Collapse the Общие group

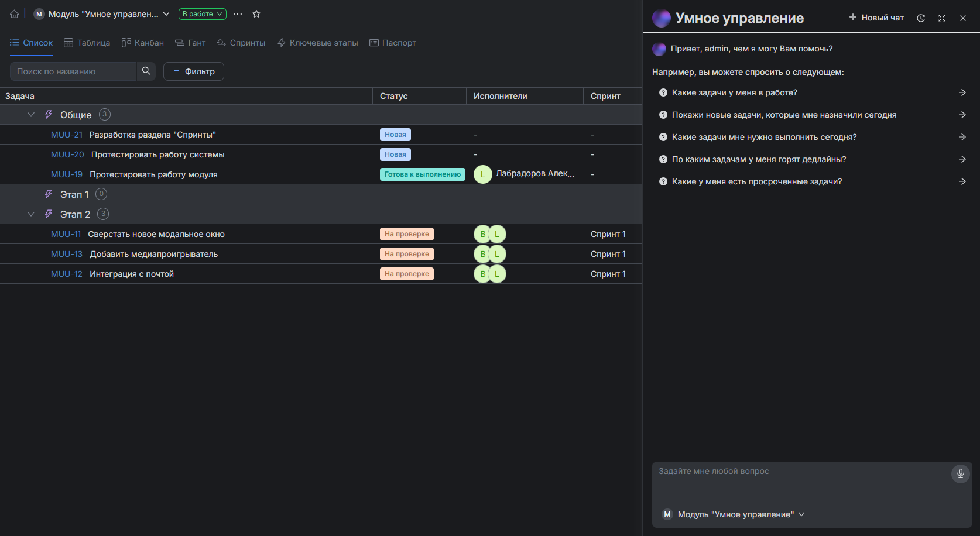point(31,115)
